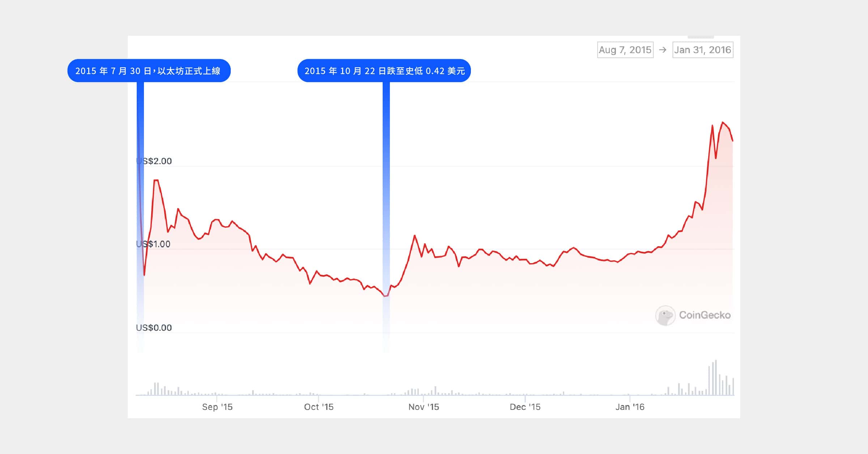The height and width of the screenshot is (454, 868).
Task: Click the price line's lowest point in late October
Action: coord(386,296)
